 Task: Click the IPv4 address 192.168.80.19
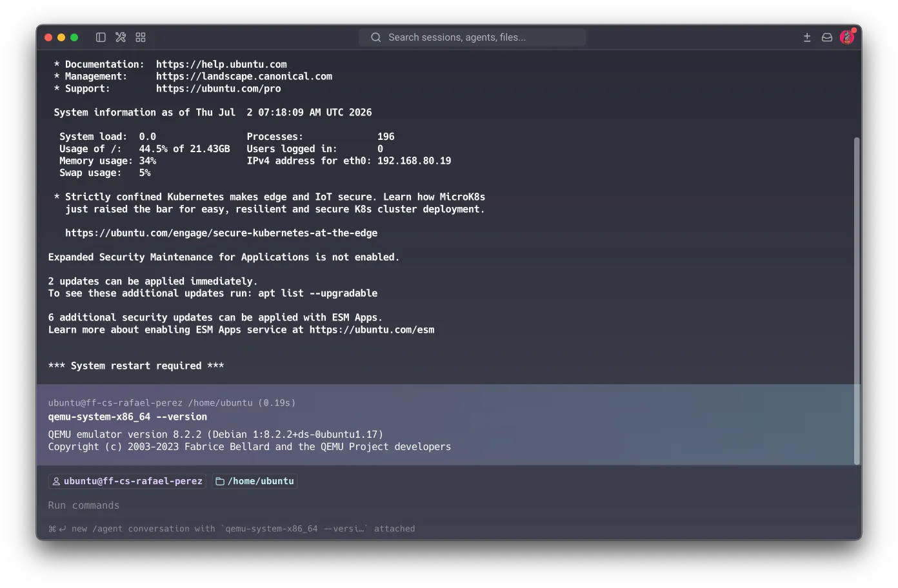(414, 161)
